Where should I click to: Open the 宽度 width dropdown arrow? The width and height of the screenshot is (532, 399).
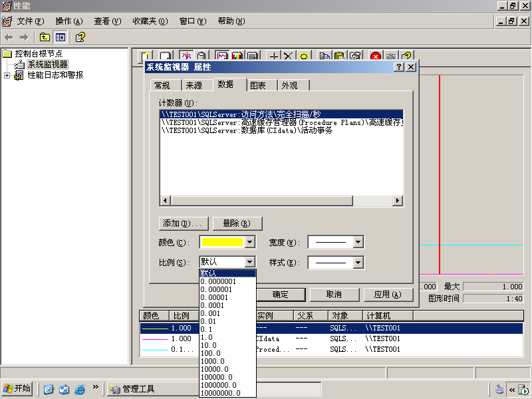point(358,242)
